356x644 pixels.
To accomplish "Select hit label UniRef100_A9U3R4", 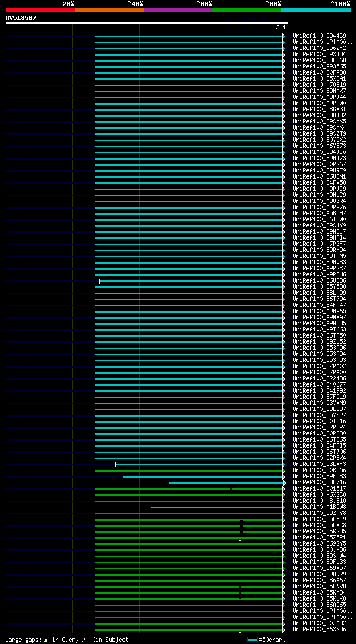I will click(319, 201).
